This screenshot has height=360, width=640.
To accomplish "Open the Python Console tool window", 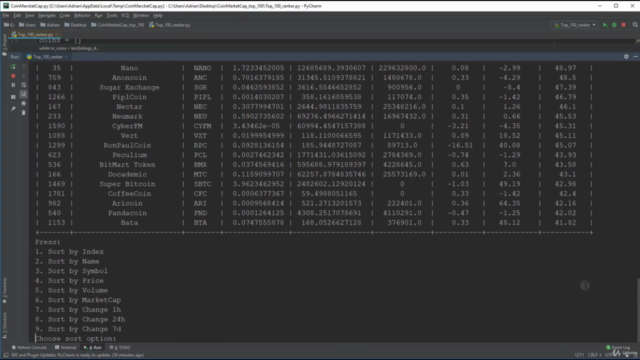I will [29, 348].
